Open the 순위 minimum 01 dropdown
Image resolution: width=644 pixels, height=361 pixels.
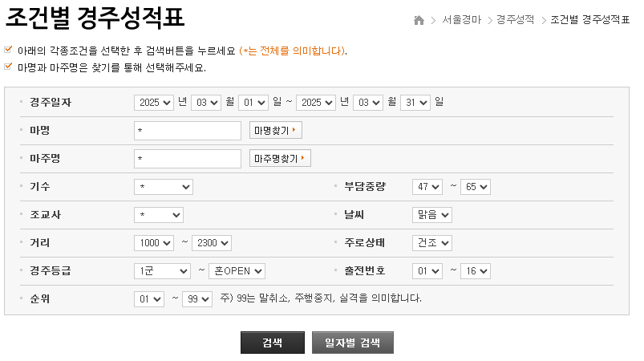pyautogui.click(x=148, y=299)
